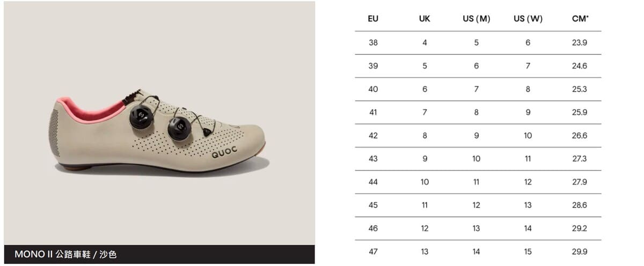644x266 pixels.
Task: Click the lower dial nearer the toe
Action: point(179,128)
